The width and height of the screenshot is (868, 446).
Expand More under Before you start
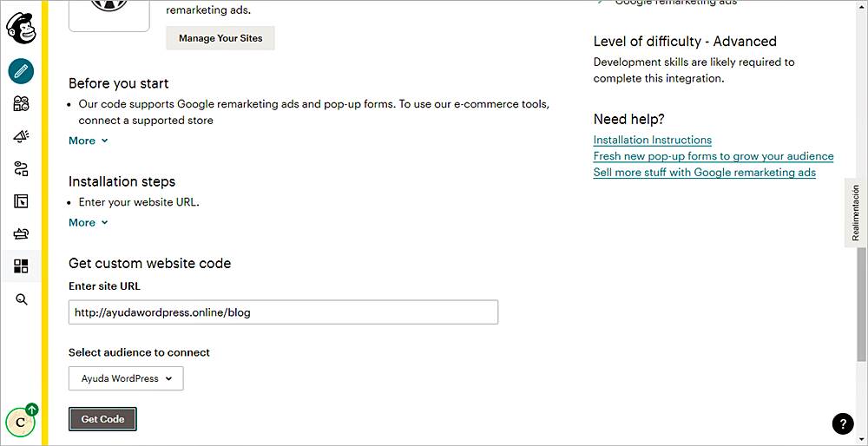88,141
